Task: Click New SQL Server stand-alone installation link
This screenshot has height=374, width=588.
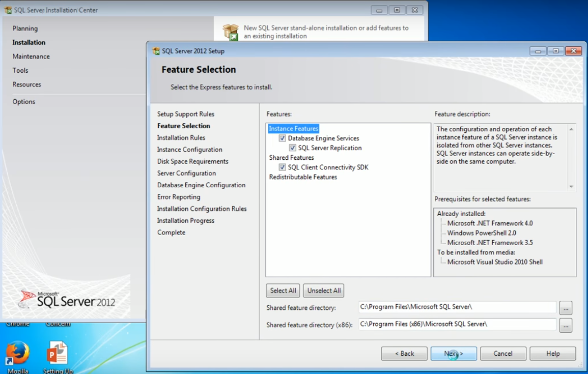Action: pos(326,32)
